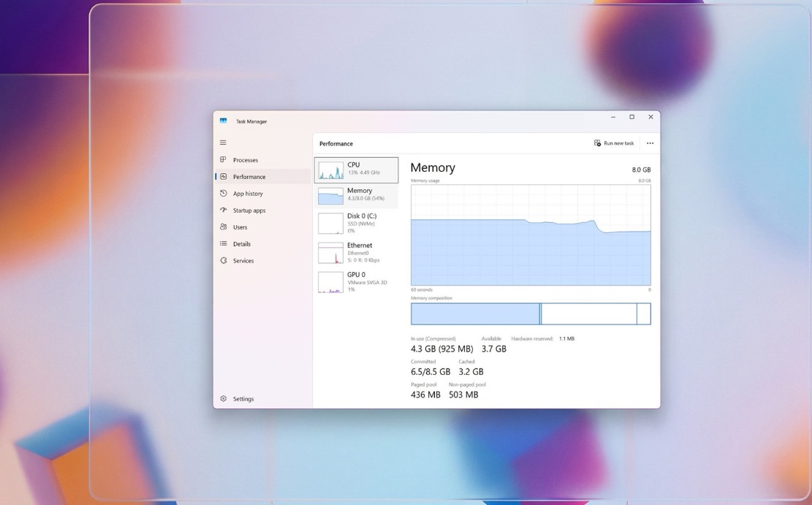The image size is (812, 505).
Task: Click the 3.7 GB available value
Action: 493,349
